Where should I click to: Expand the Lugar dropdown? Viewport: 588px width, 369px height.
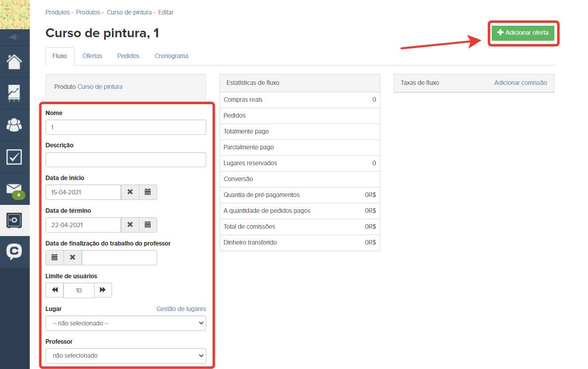pos(125,323)
